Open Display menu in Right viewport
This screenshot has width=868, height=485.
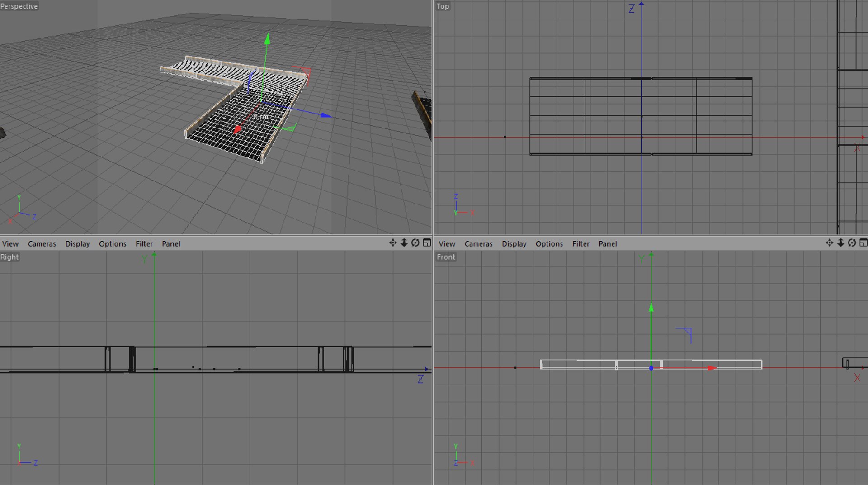coord(78,243)
